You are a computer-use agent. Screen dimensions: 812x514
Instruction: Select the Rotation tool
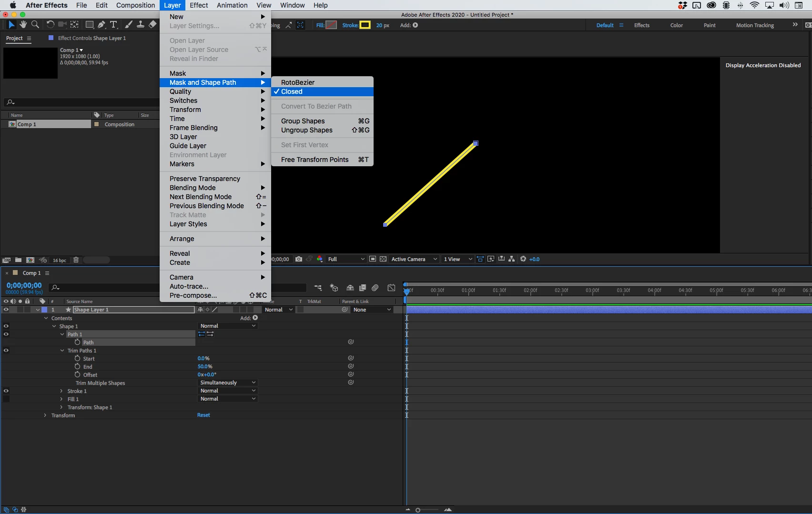point(50,25)
